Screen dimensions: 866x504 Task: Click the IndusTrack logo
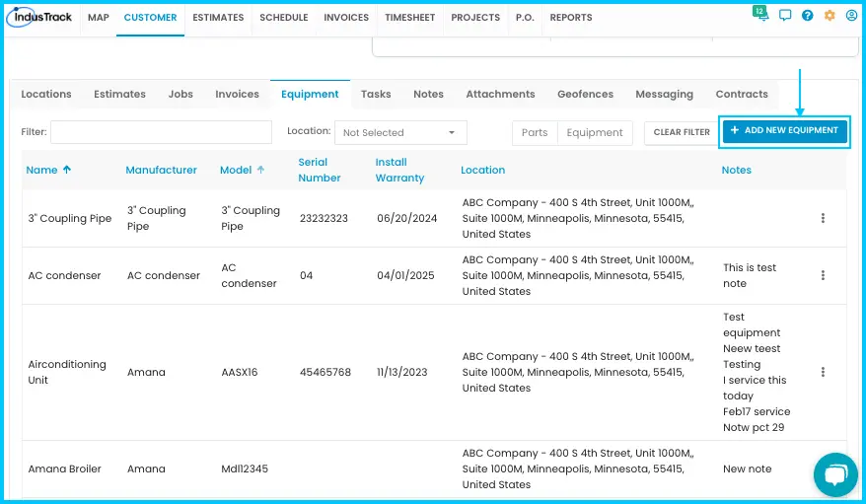click(x=39, y=17)
